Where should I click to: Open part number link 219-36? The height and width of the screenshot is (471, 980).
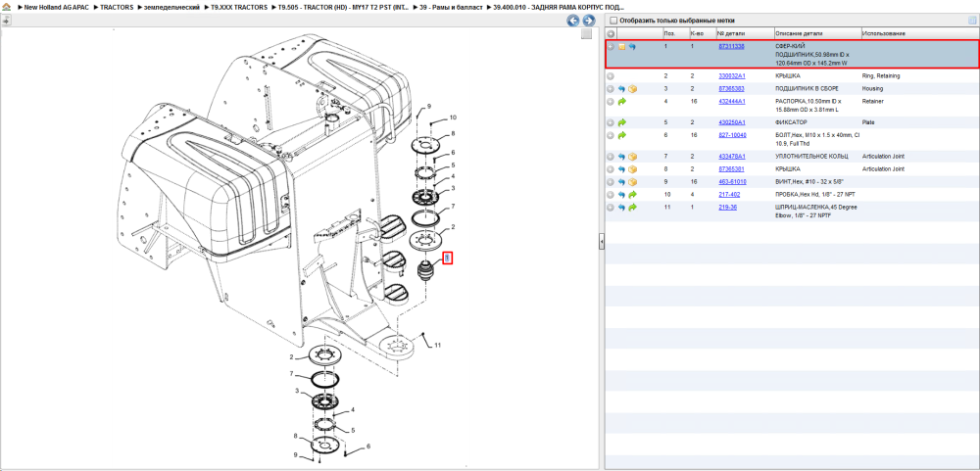(727, 207)
